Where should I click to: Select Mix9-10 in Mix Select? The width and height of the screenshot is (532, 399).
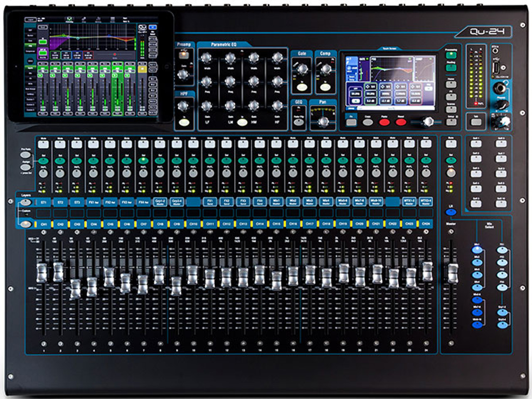477,325
